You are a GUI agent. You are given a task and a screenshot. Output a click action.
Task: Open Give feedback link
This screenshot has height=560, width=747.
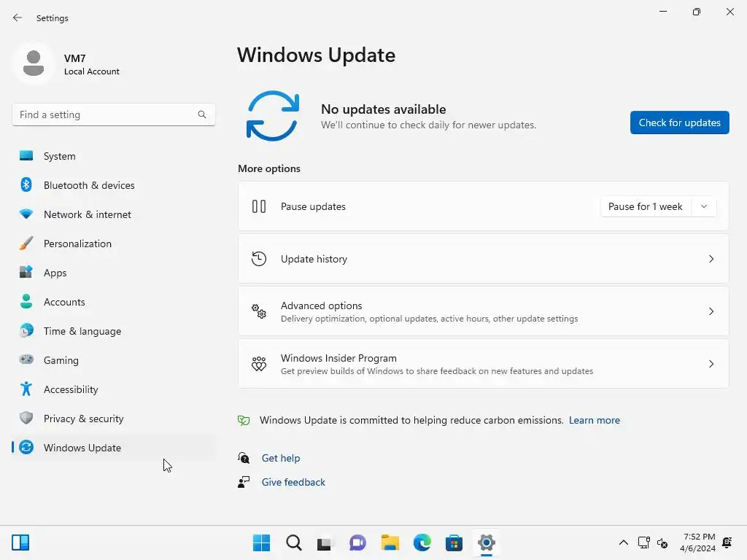tap(293, 483)
